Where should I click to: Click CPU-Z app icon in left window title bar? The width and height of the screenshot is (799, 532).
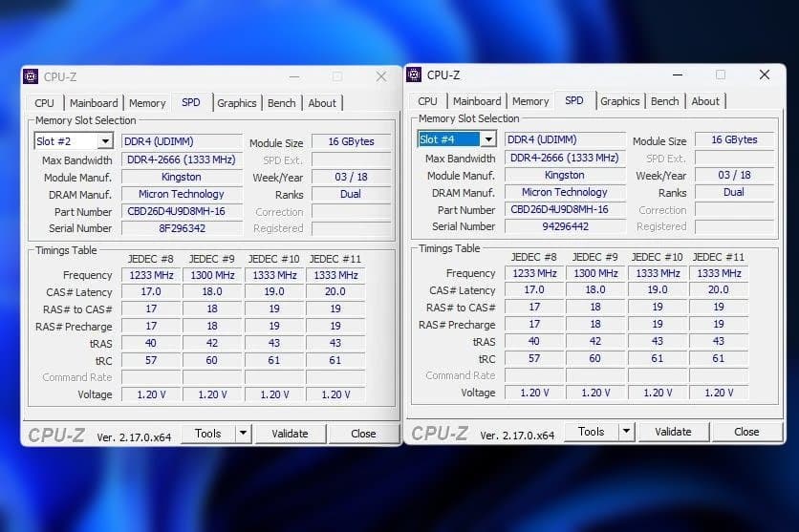coord(31,76)
